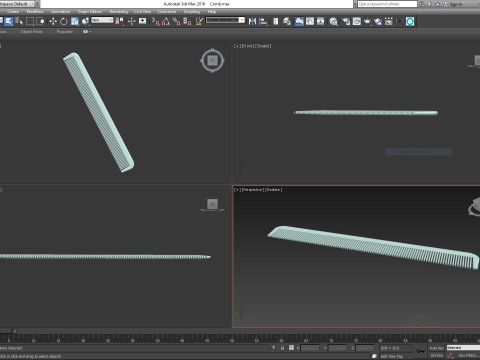Open Curve Editor icon
This screenshot has height=360, width=480.
(310, 21)
